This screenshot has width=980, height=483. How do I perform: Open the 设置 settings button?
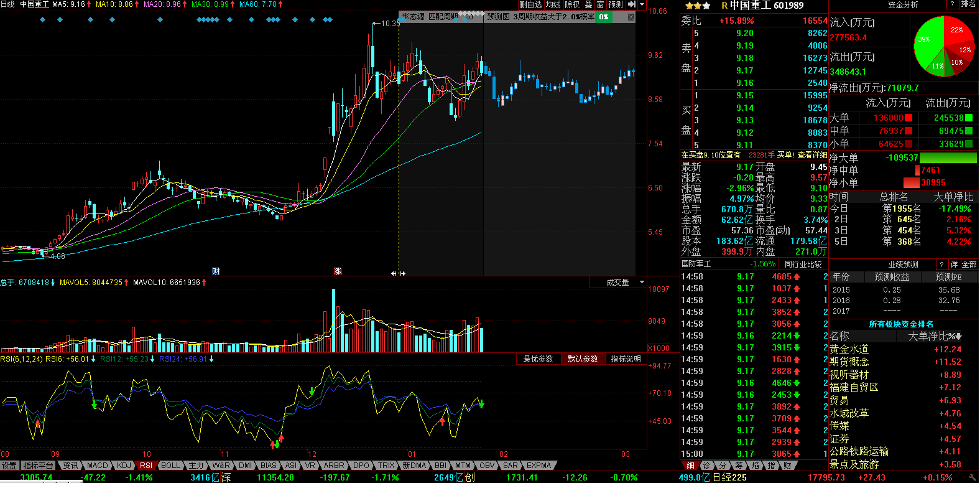[x=9, y=466]
